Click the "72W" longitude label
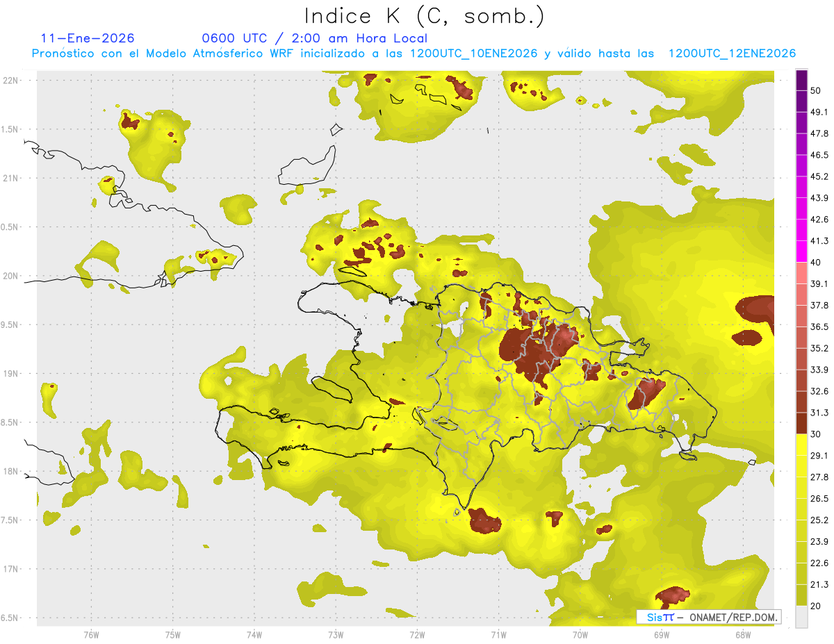Viewport: 834px width, 644px height. pyautogui.click(x=417, y=634)
